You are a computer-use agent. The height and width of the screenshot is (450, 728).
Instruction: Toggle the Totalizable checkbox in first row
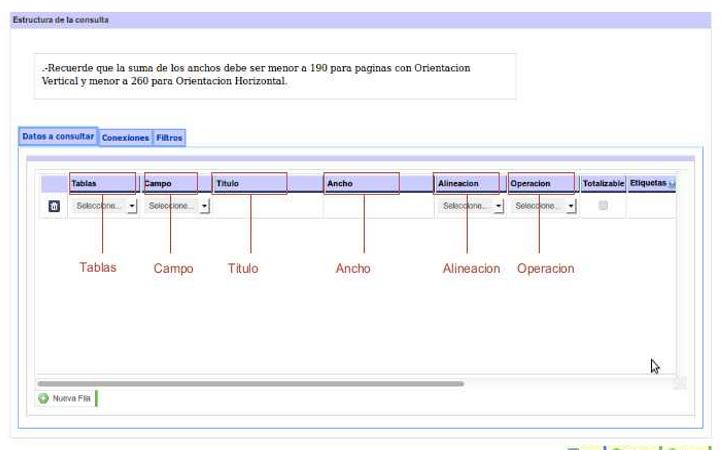coord(603,205)
